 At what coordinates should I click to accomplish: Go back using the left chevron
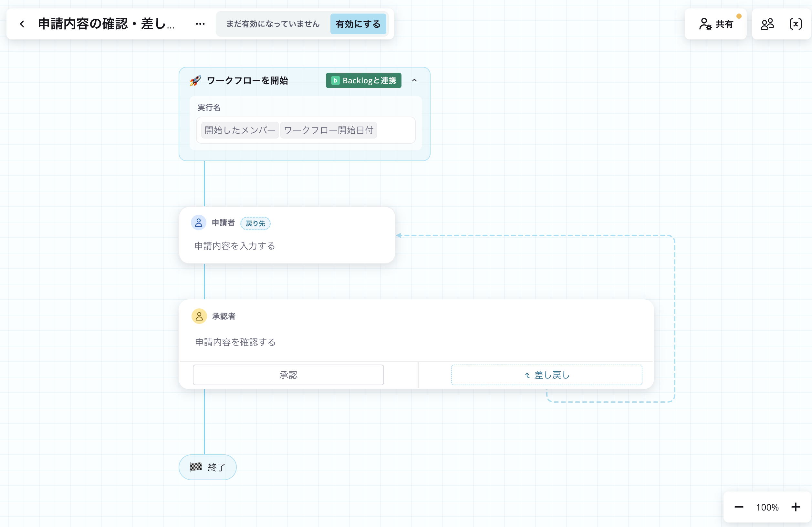(x=22, y=24)
